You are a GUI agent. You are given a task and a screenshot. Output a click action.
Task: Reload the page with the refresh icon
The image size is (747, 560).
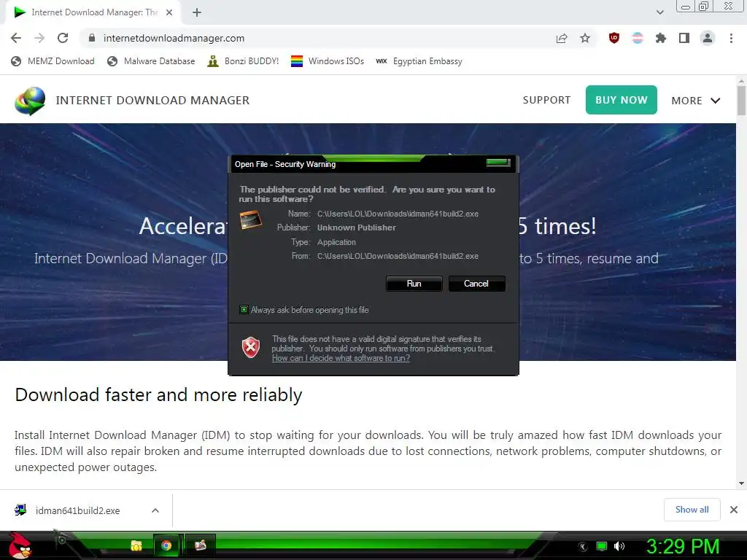(63, 38)
